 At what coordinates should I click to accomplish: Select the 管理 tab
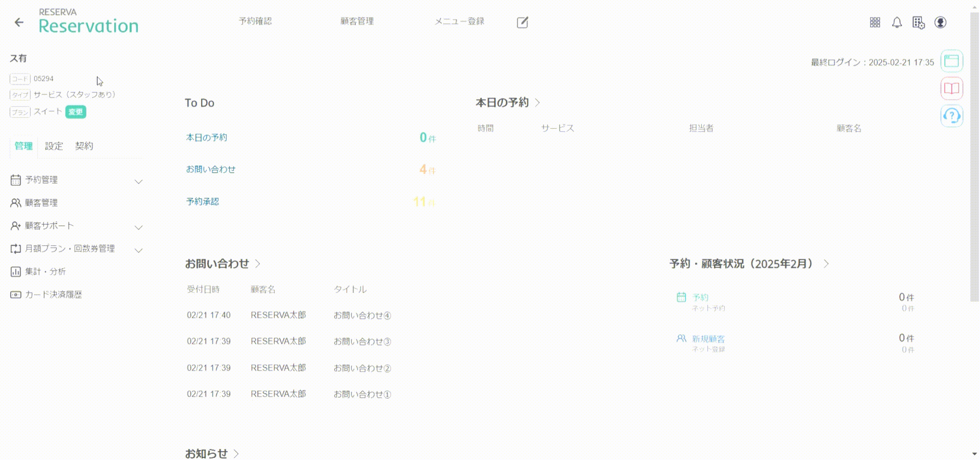point(23,146)
